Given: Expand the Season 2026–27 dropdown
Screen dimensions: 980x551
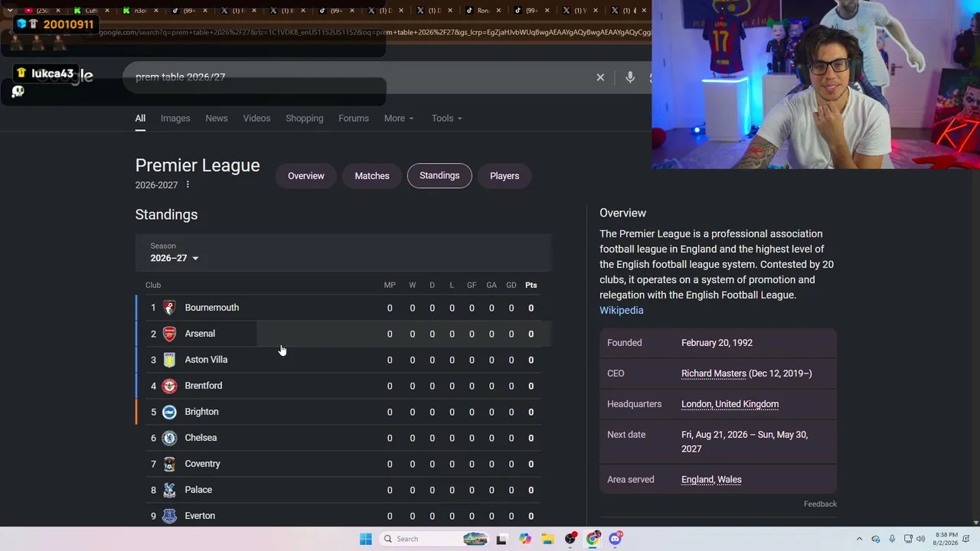Looking at the screenshot, I should pos(175,258).
